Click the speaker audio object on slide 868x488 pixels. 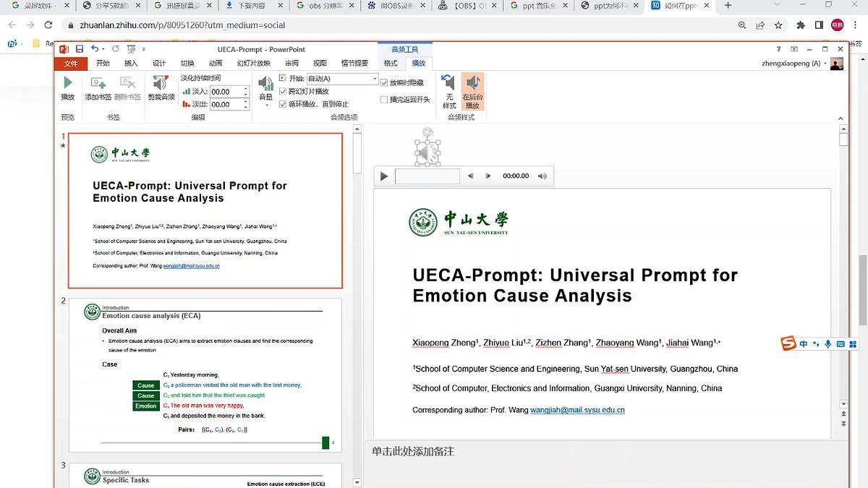[427, 153]
